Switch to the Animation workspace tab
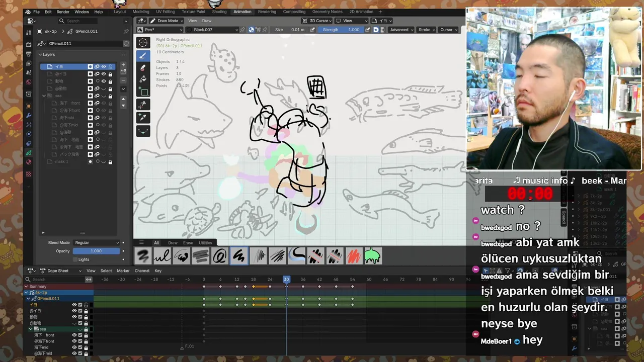Image resolution: width=644 pixels, height=362 pixels. click(242, 12)
